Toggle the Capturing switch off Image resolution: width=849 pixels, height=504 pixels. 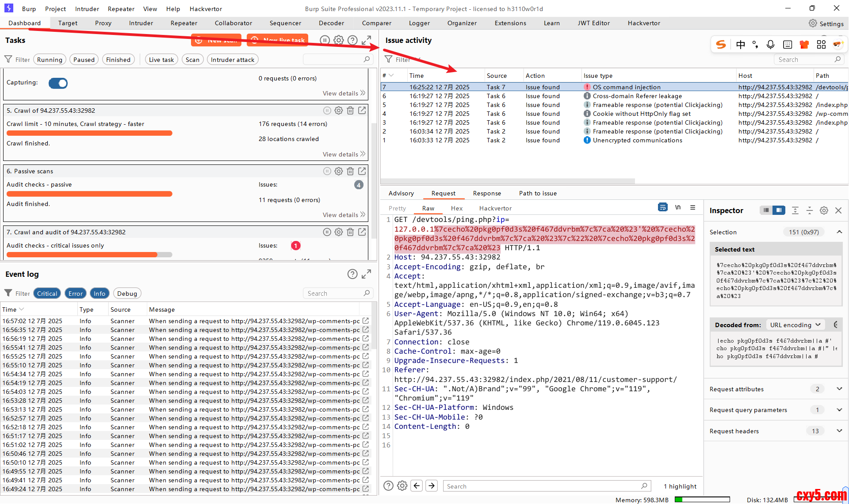coord(58,83)
